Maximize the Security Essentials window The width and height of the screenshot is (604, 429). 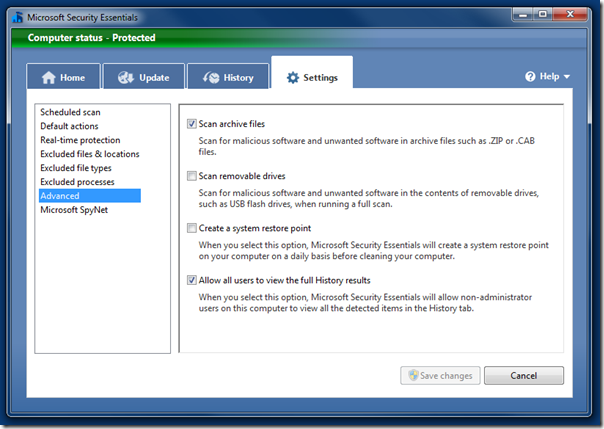(543, 15)
